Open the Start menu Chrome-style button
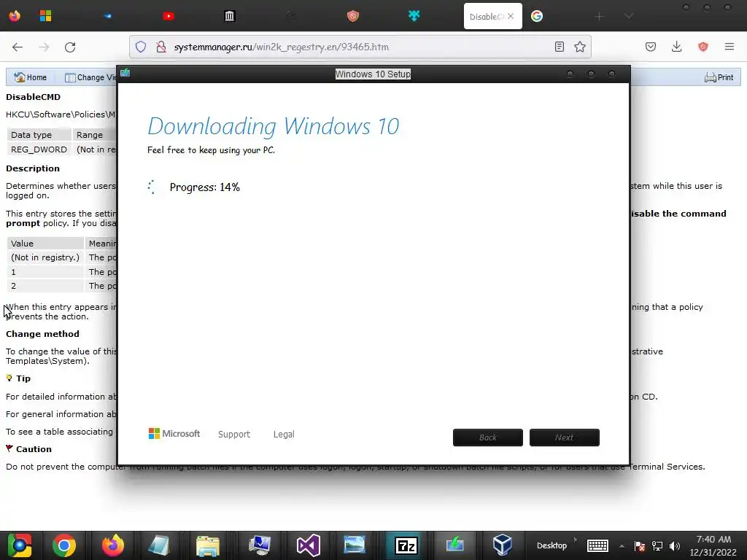Image resolution: width=747 pixels, height=560 pixels. [20, 545]
